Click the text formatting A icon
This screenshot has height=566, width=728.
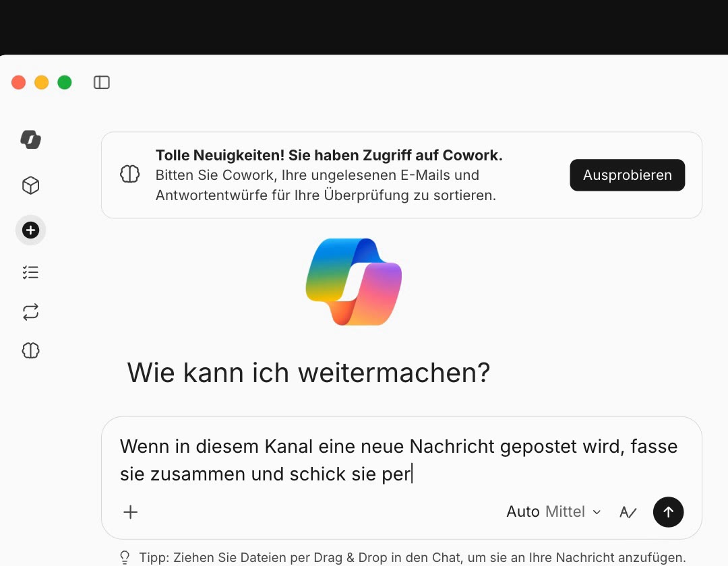click(628, 512)
